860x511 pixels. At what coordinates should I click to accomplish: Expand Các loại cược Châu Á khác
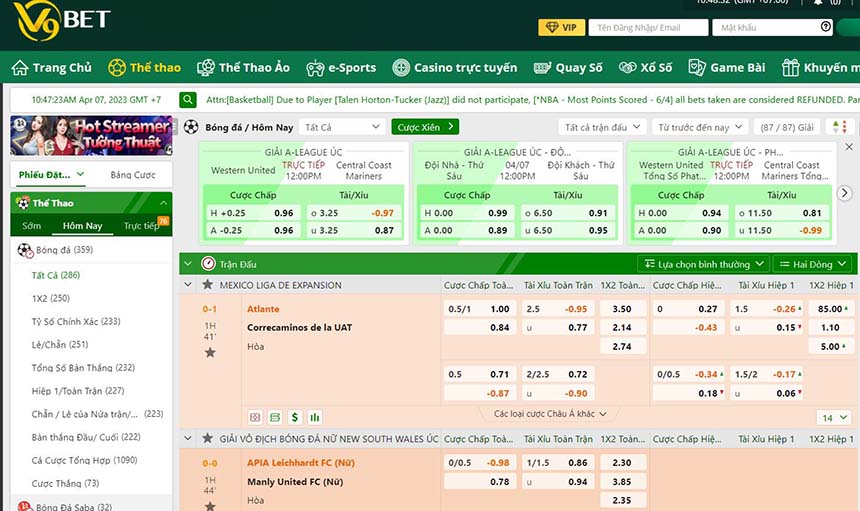tap(550, 414)
